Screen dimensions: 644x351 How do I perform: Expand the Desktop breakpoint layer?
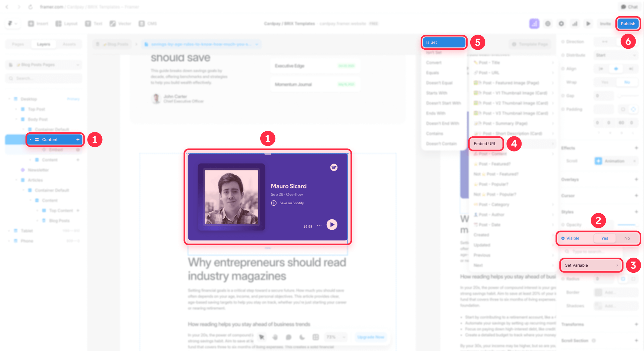(x=9, y=99)
